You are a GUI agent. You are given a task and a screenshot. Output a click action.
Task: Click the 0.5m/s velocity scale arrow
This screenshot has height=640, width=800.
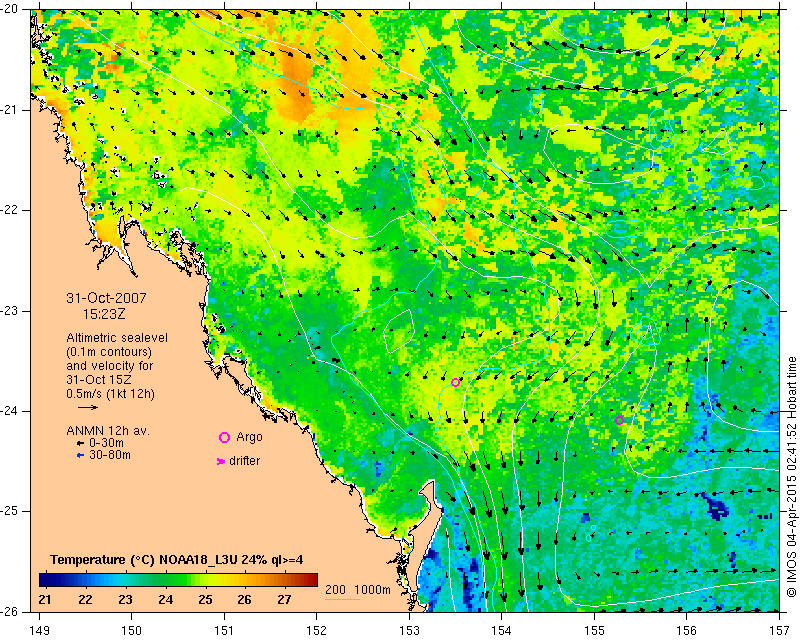[88, 407]
